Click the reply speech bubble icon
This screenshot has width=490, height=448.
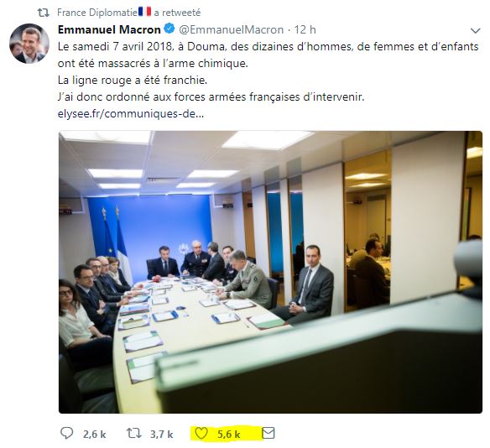pyautogui.click(x=66, y=433)
